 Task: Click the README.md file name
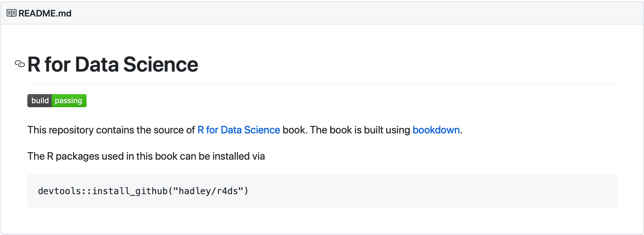point(45,13)
